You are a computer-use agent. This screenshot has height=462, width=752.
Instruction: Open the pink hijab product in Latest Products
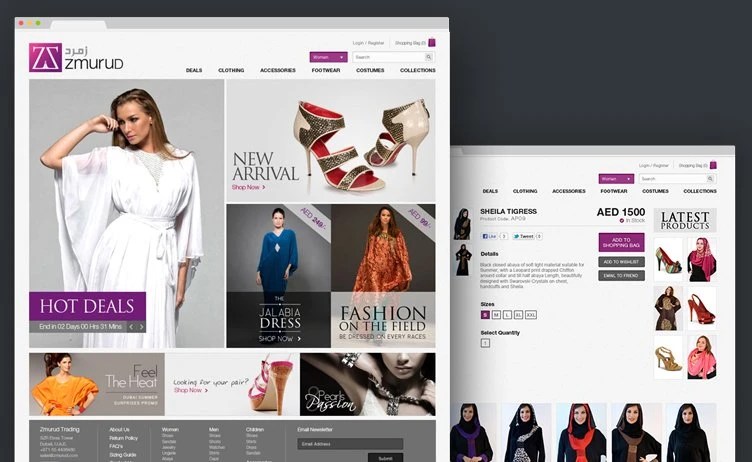click(702, 260)
